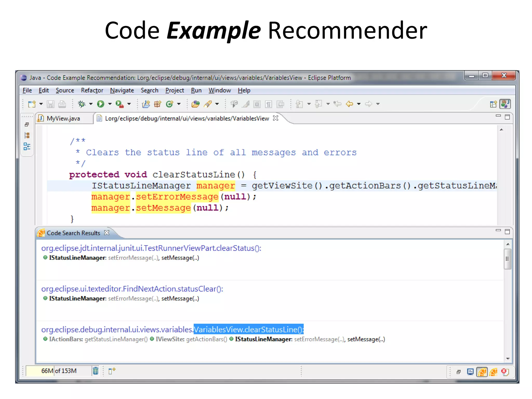The image size is (532, 399).
Task: Open the Back history dropdown arrow
Action: click(359, 104)
